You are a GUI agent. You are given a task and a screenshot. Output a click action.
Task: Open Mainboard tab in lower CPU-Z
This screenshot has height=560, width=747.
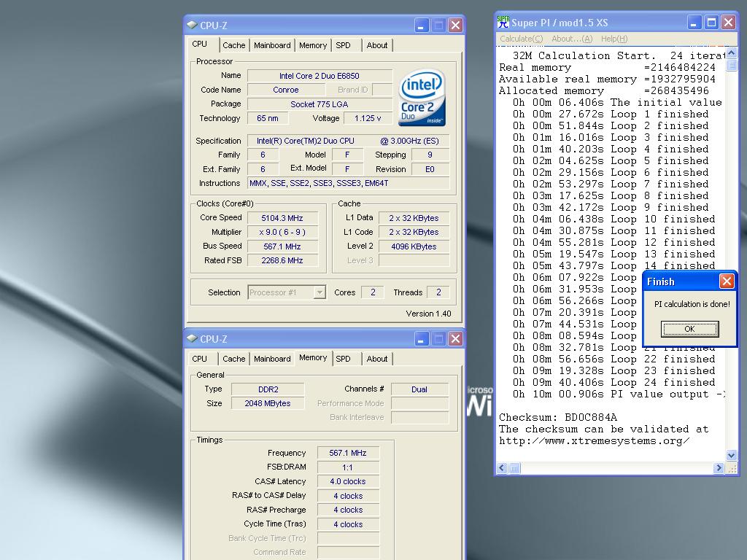pos(272,359)
